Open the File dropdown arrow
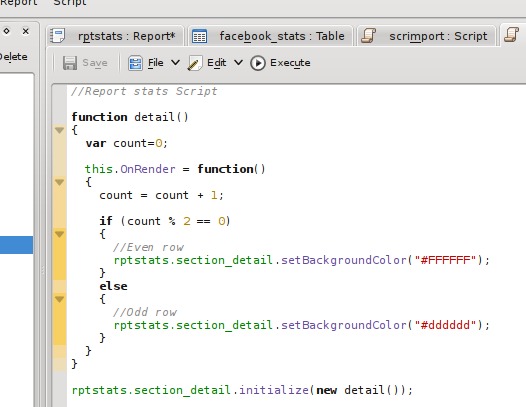 [x=175, y=63]
